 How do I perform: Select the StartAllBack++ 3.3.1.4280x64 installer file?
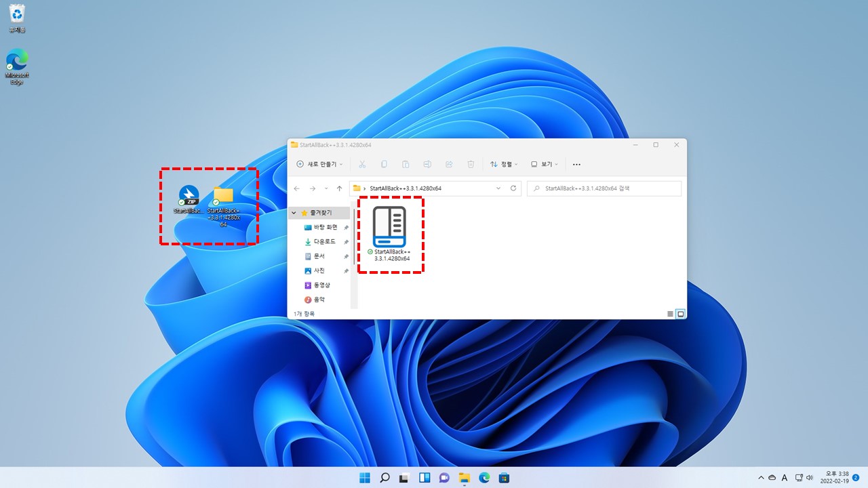389,234
